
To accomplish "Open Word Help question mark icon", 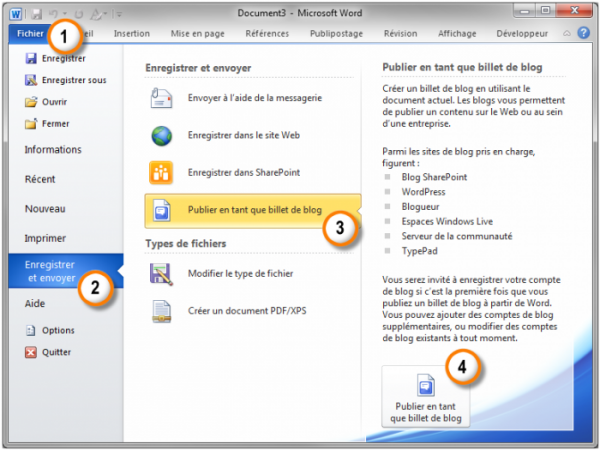I will coord(583,33).
